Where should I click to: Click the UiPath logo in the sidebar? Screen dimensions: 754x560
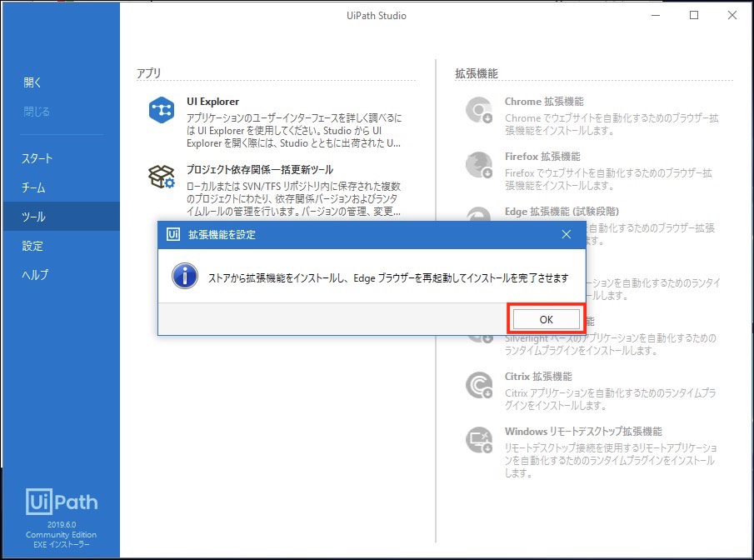(x=61, y=502)
